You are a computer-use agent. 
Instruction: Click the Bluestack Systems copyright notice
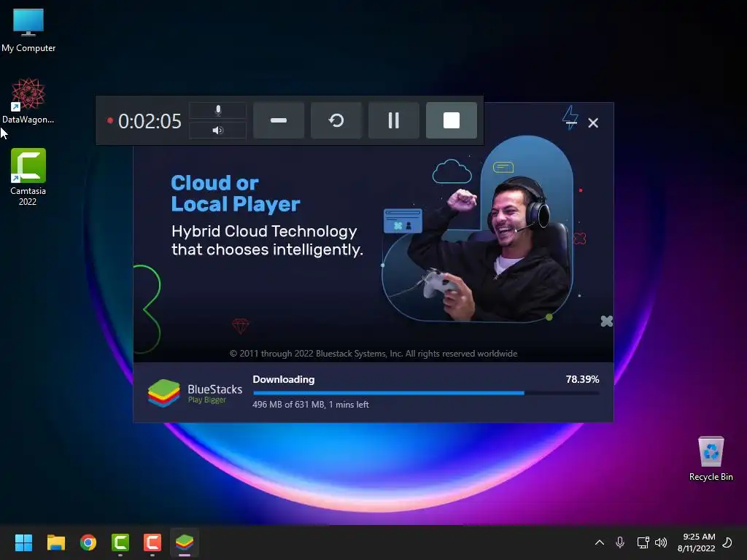point(373,354)
